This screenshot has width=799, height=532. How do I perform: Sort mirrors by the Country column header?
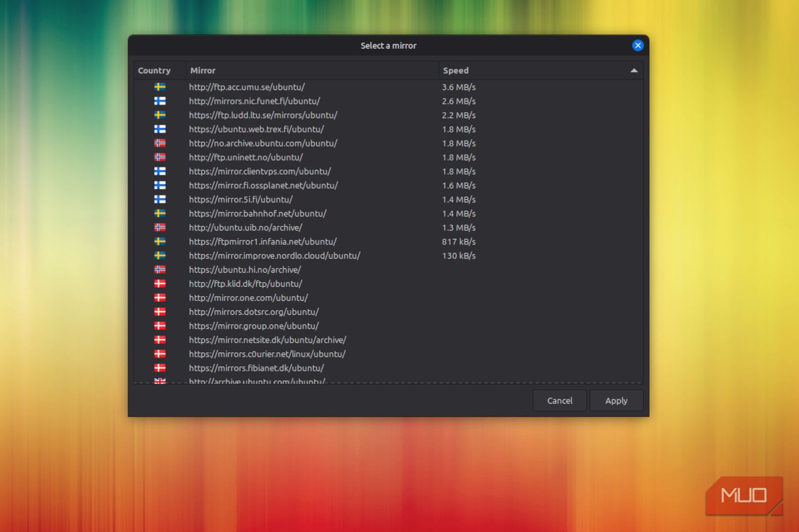click(x=160, y=70)
